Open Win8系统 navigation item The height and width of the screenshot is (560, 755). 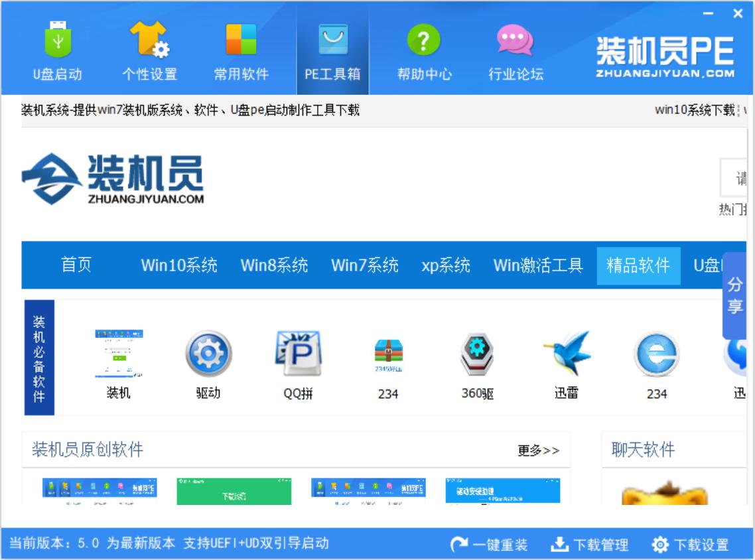274,265
